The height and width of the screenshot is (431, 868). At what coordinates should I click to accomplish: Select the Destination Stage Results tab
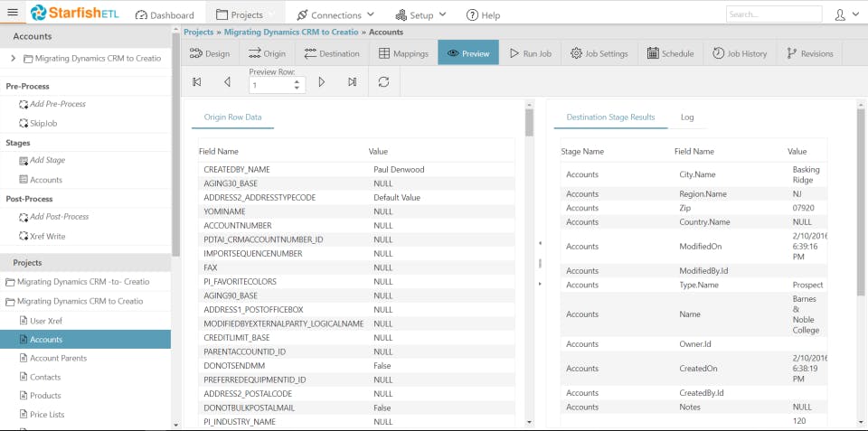coord(610,117)
